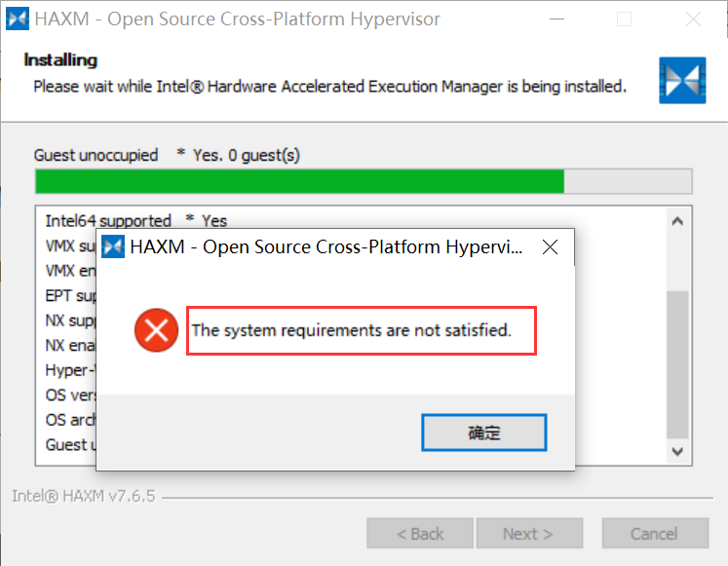Select the 'Intel64 supported * Yes' log line
Image resolution: width=728 pixels, height=566 pixels.
pyautogui.click(x=136, y=221)
